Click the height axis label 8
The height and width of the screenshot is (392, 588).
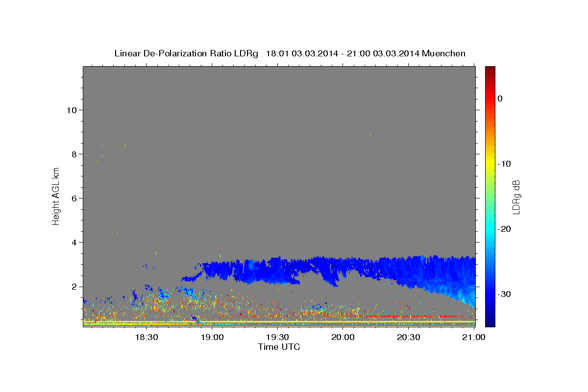(x=75, y=154)
